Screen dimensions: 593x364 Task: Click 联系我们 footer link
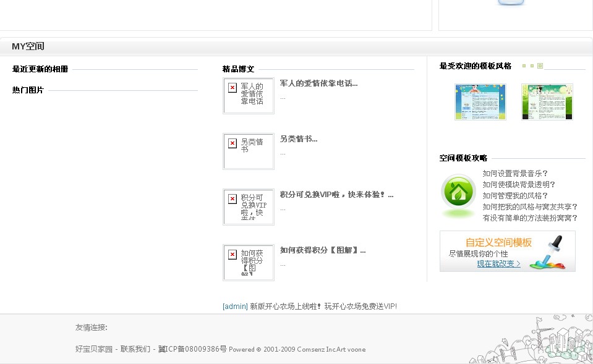click(x=135, y=349)
